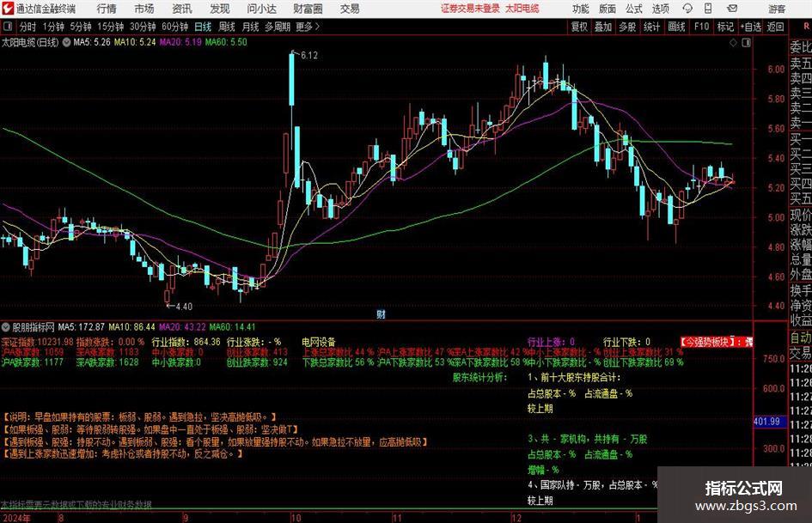Click the month 12 timeline marker

click(x=516, y=518)
